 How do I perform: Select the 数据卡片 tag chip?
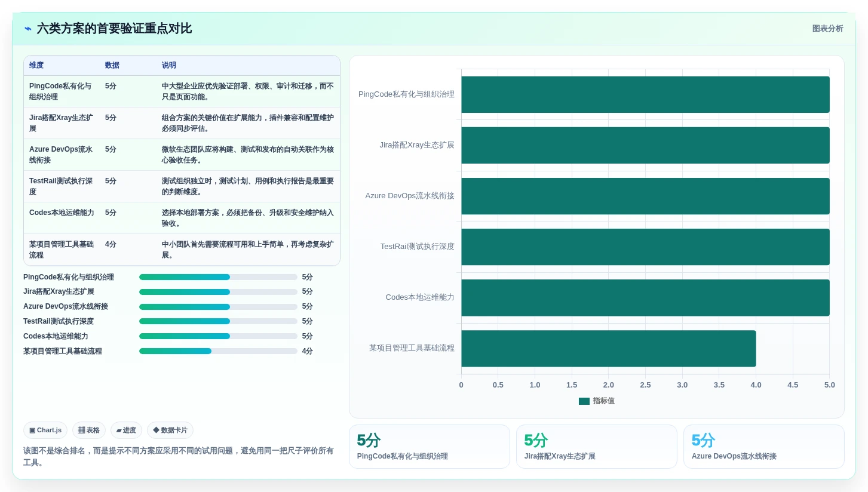(170, 430)
